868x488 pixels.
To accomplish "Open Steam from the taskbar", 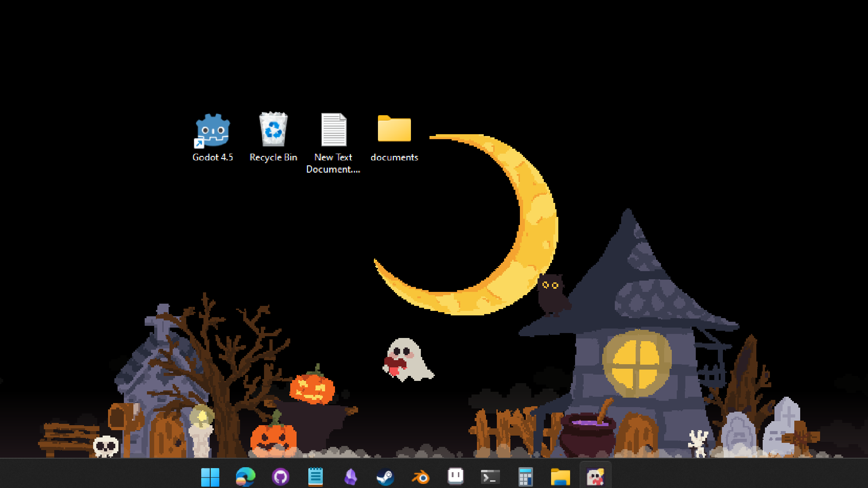I will point(385,477).
